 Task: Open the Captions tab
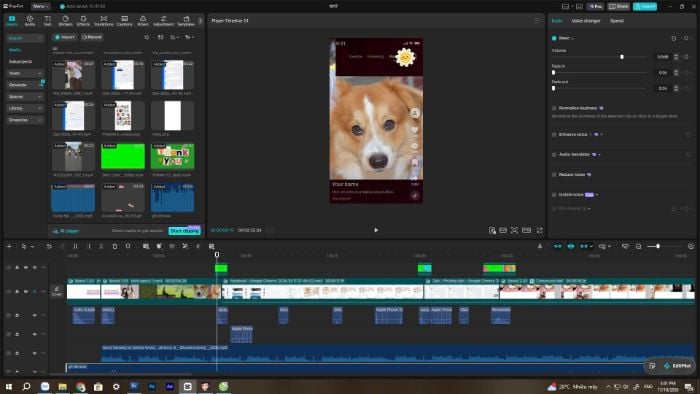click(125, 21)
